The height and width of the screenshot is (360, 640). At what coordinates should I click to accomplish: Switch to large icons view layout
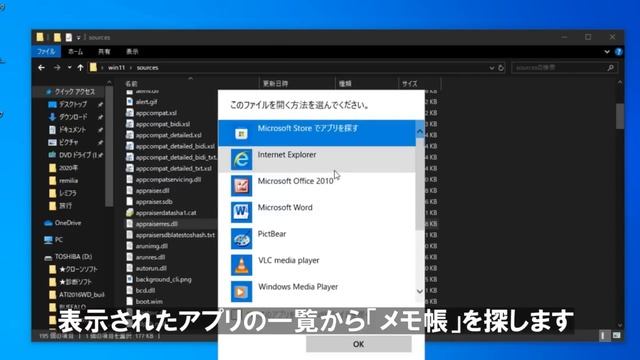pos(616,336)
